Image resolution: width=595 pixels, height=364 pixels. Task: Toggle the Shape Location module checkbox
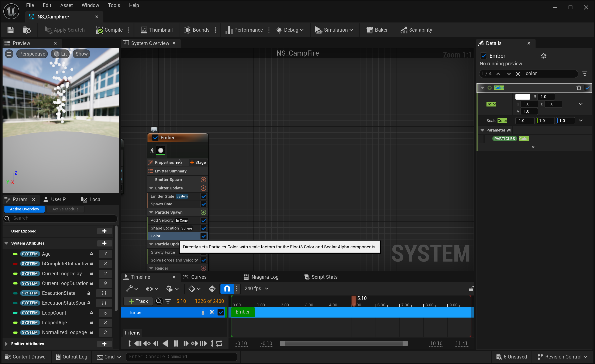pos(203,228)
